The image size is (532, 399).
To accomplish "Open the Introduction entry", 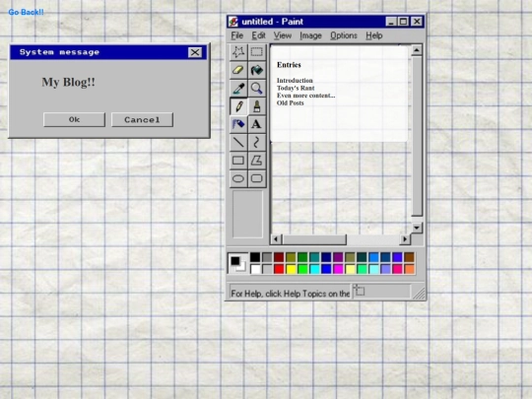I will pyautogui.click(x=295, y=81).
